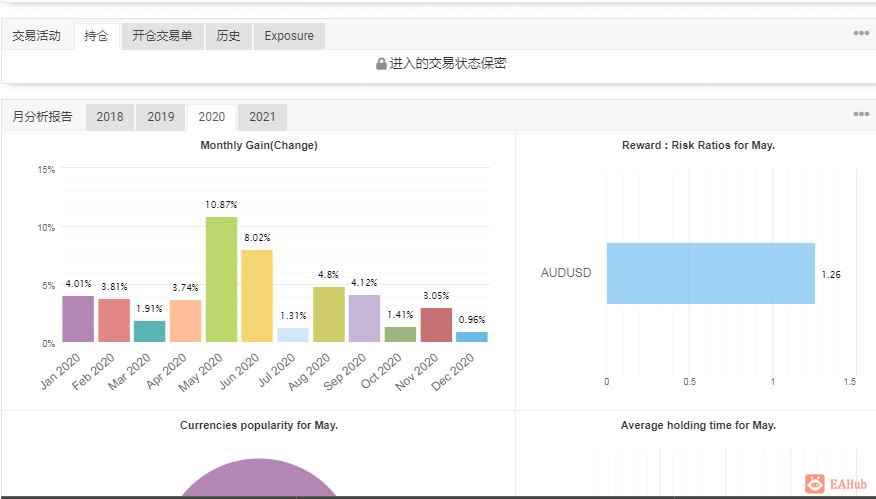Click the 进入的交易状态保密 message

pyautogui.click(x=447, y=64)
